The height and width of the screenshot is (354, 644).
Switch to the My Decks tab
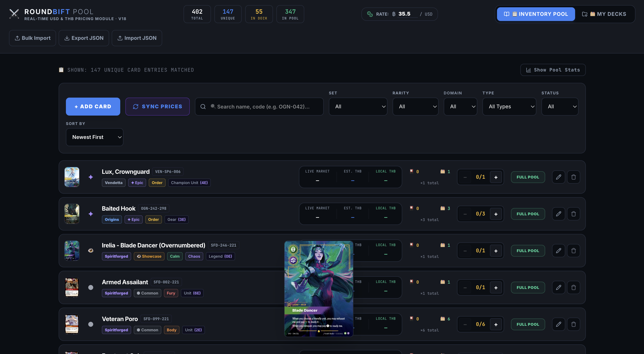(x=604, y=14)
